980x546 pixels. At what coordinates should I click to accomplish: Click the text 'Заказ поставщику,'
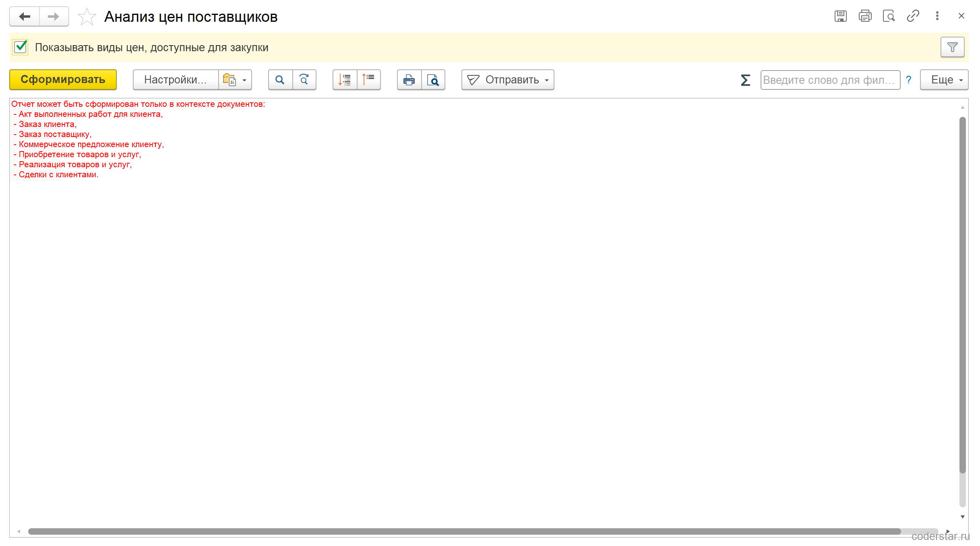(55, 134)
